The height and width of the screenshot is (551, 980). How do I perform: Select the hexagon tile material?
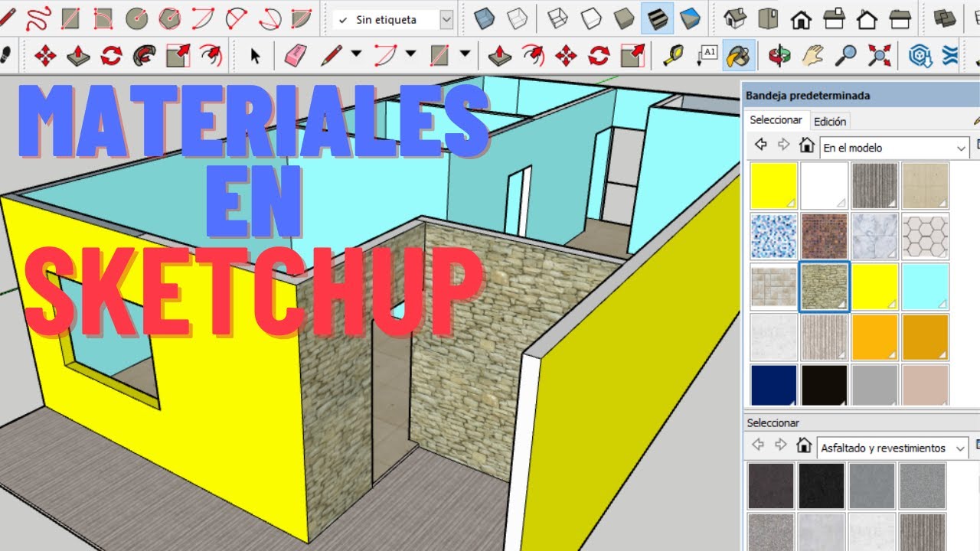point(925,236)
